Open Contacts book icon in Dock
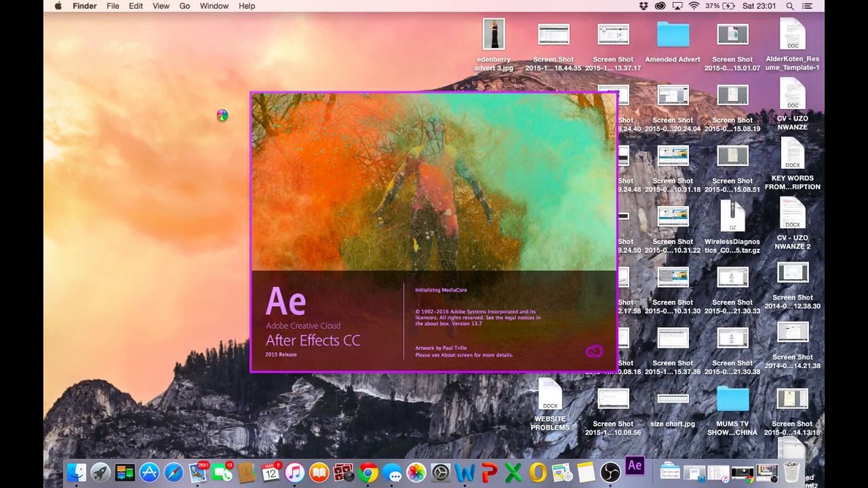Screen dimensions: 868x488 click(x=246, y=472)
